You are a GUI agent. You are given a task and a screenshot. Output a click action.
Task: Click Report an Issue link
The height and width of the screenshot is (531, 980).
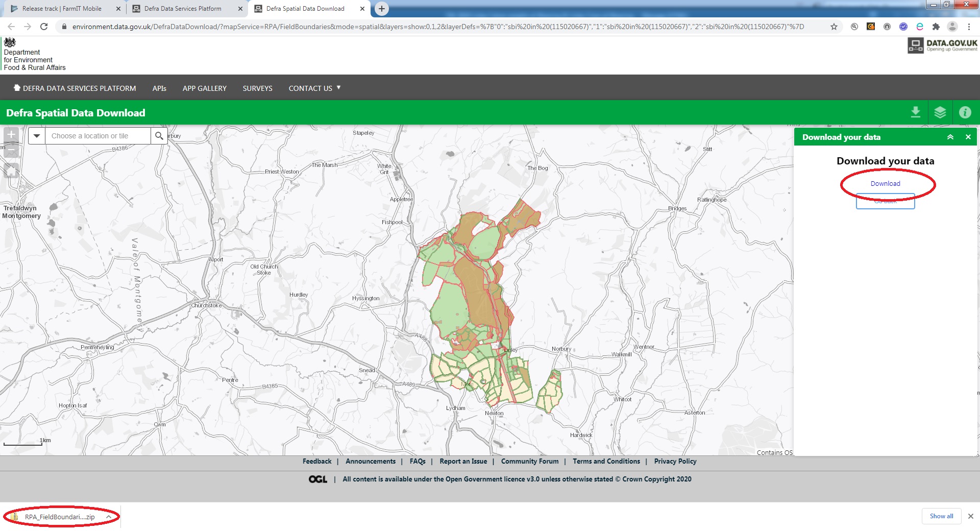click(463, 461)
